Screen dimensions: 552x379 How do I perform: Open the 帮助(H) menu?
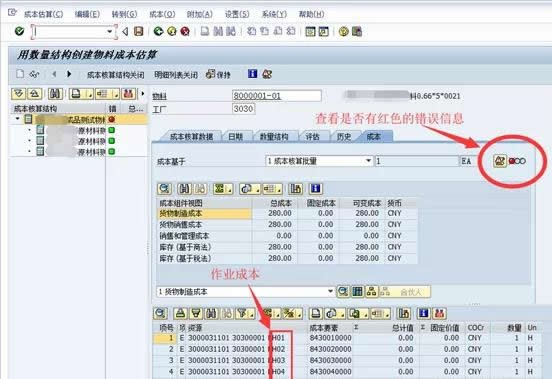click(x=311, y=14)
